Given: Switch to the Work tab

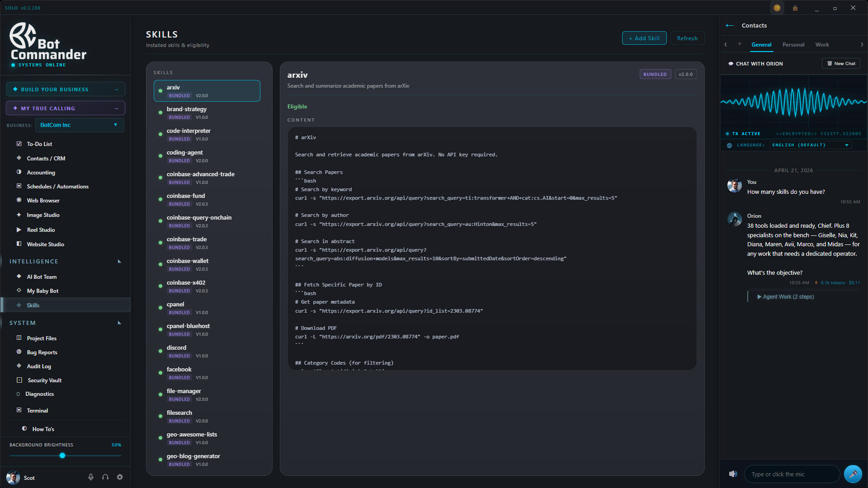Looking at the screenshot, I should (822, 45).
